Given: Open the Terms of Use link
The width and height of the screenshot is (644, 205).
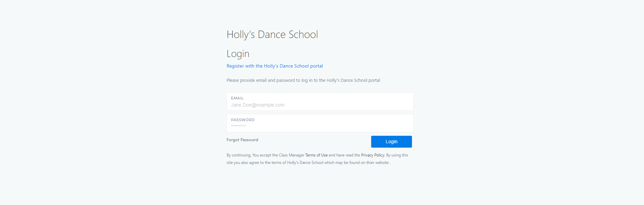Looking at the screenshot, I should tap(316, 155).
